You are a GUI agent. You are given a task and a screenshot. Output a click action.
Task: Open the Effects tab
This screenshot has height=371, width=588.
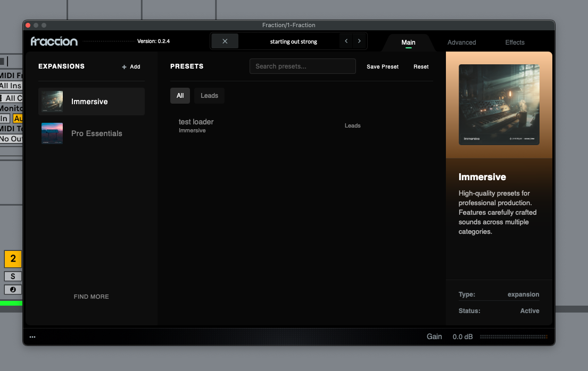click(x=515, y=43)
